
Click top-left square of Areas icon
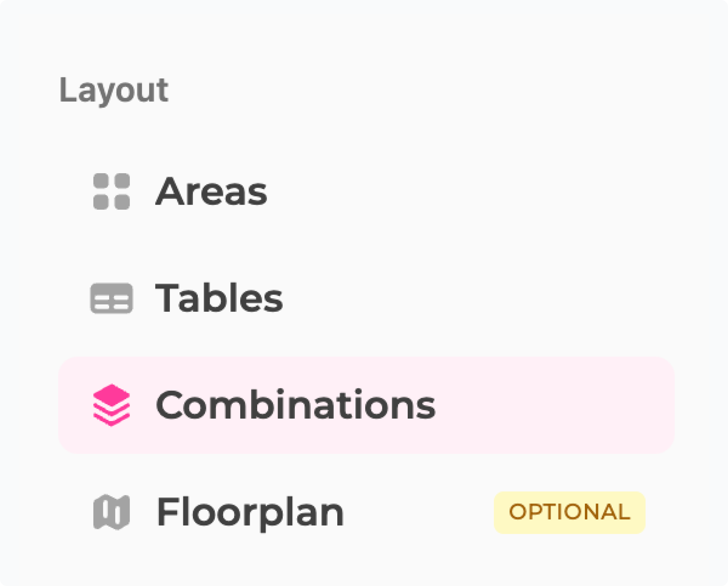101,181
